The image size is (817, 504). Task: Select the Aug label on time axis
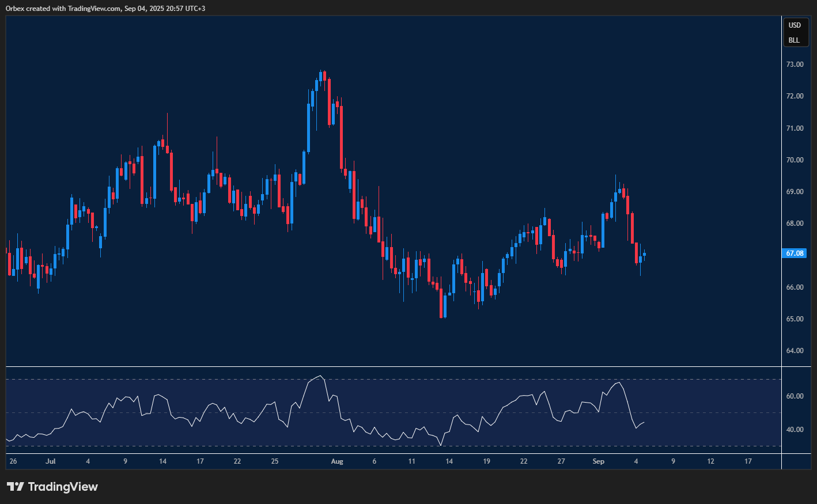coord(337,461)
